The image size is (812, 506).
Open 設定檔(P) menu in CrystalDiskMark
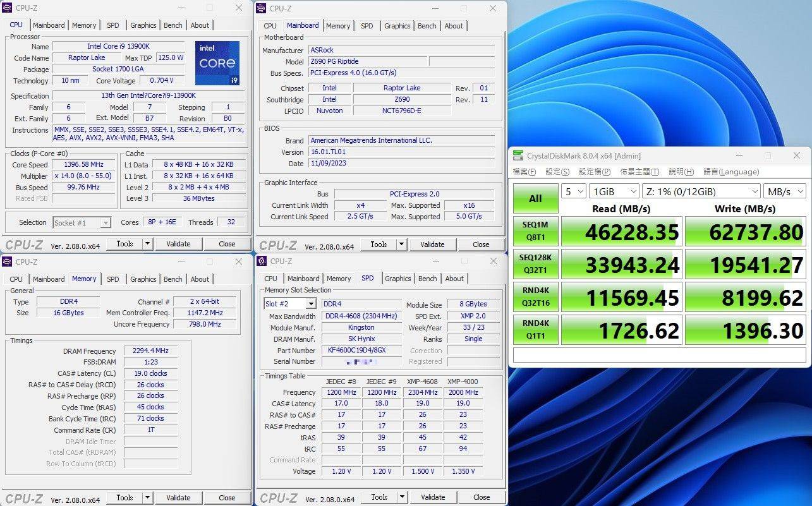[595, 172]
